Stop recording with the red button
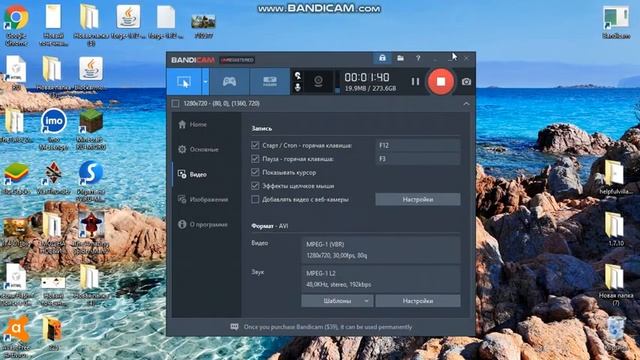 pos(441,82)
